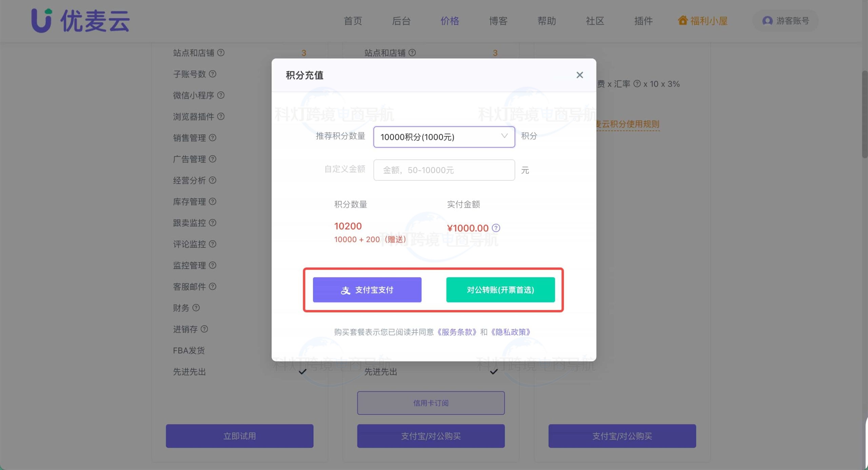
Task: Open help tooltip for 库存管理
Action: point(213,201)
